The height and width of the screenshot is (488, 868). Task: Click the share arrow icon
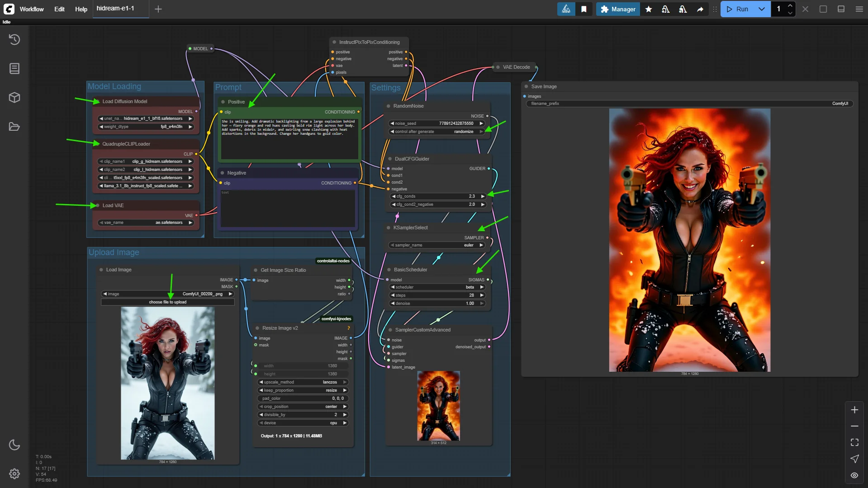click(x=700, y=9)
